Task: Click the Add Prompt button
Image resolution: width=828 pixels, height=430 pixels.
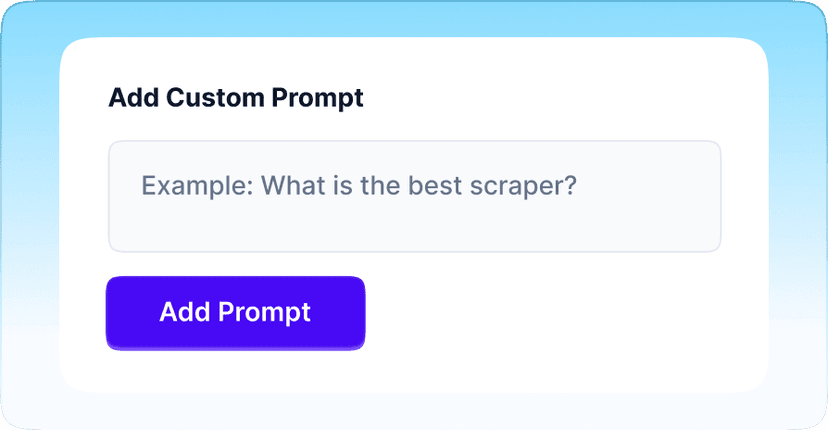Action: [236, 313]
